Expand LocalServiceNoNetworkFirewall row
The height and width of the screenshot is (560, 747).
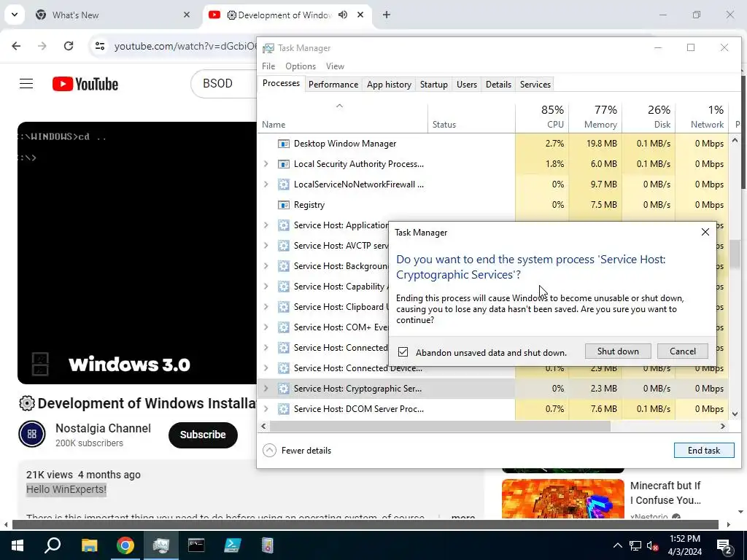tap(266, 184)
